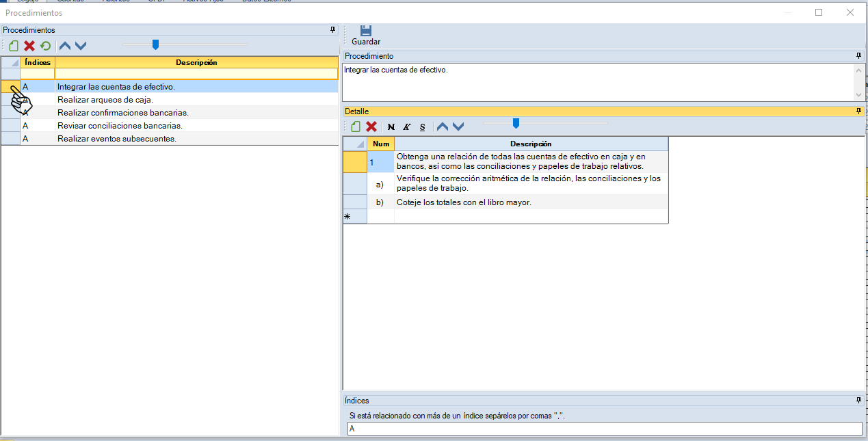Move procedure down in Procedimientos list

[81, 46]
